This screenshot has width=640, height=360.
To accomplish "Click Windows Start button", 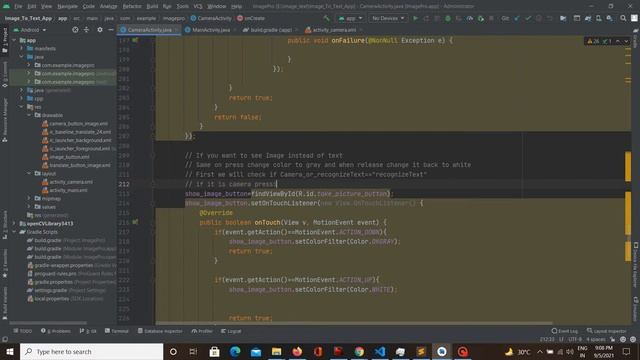I will (x=10, y=351).
